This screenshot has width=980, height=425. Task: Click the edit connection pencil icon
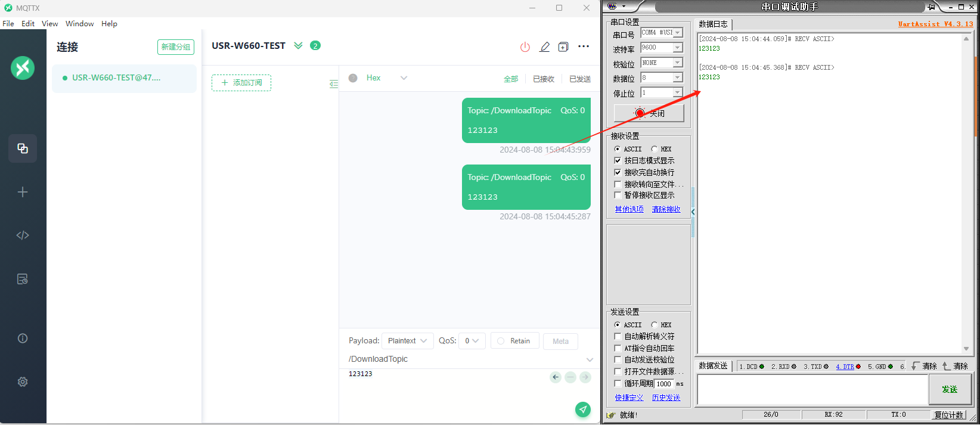(544, 47)
